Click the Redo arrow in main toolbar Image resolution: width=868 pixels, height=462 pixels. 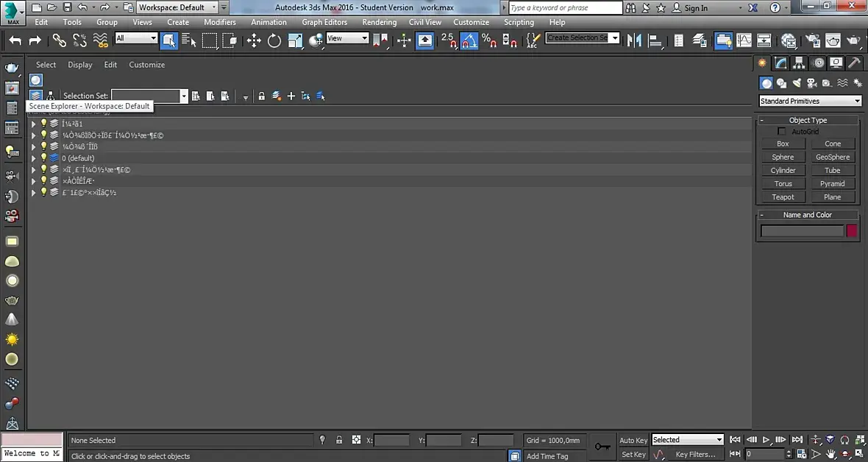click(35, 40)
